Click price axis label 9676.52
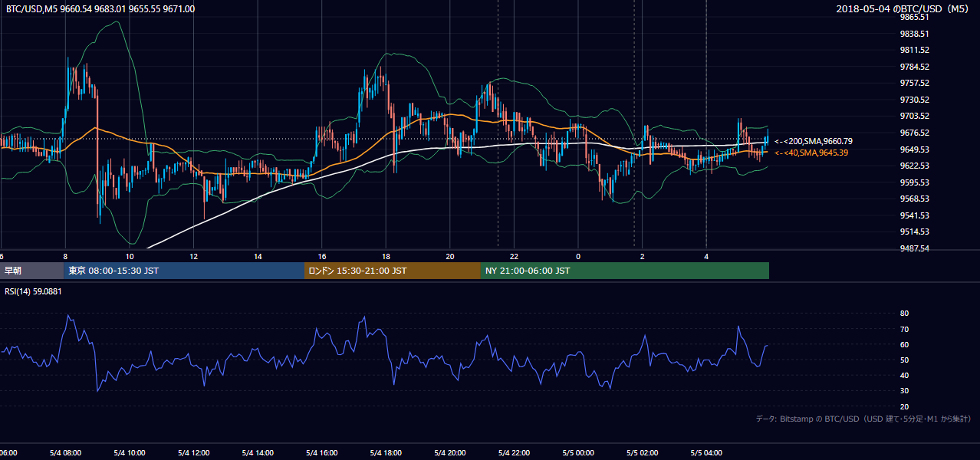980x460 pixels. pos(915,133)
